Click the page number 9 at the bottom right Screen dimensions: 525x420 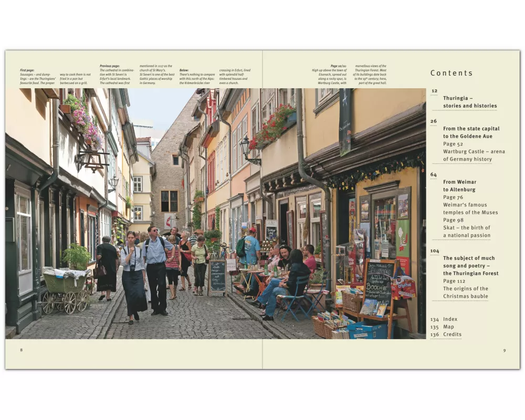(504, 350)
